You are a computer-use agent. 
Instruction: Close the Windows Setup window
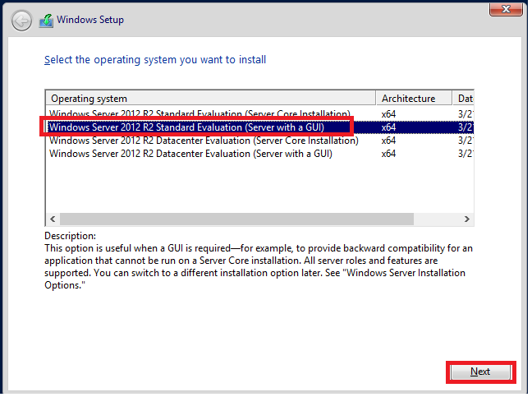pos(506,9)
